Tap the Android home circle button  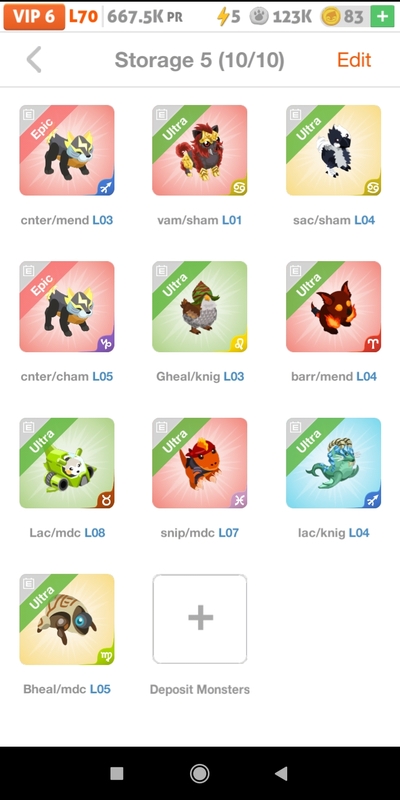199,773
